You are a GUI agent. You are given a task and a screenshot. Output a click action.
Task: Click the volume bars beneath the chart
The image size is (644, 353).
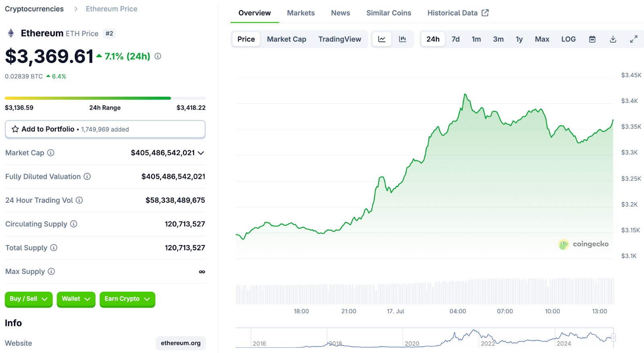coord(425,291)
